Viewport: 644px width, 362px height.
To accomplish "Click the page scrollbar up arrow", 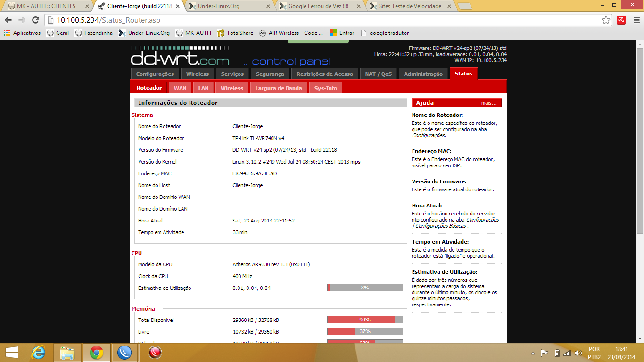I will (640, 44).
